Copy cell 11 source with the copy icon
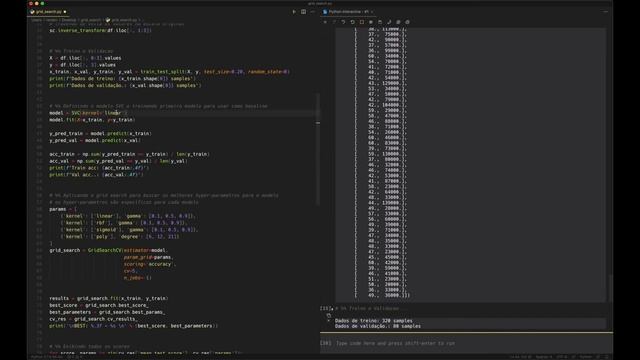 point(329,315)
